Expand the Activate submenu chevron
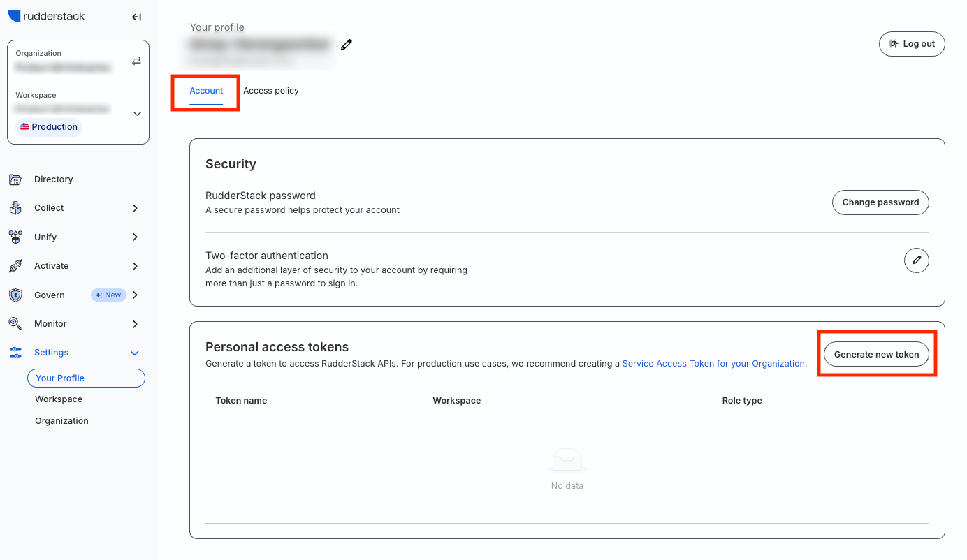 (x=135, y=266)
